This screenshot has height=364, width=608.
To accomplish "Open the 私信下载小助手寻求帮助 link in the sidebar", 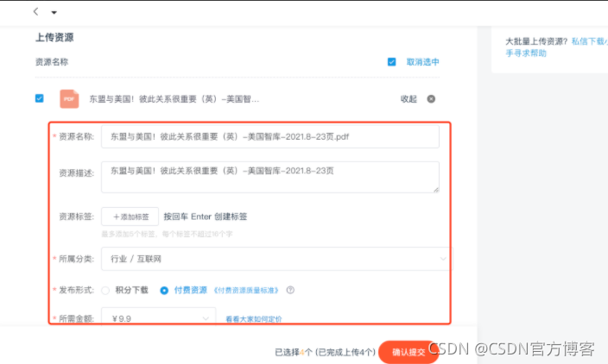I will pos(557,47).
